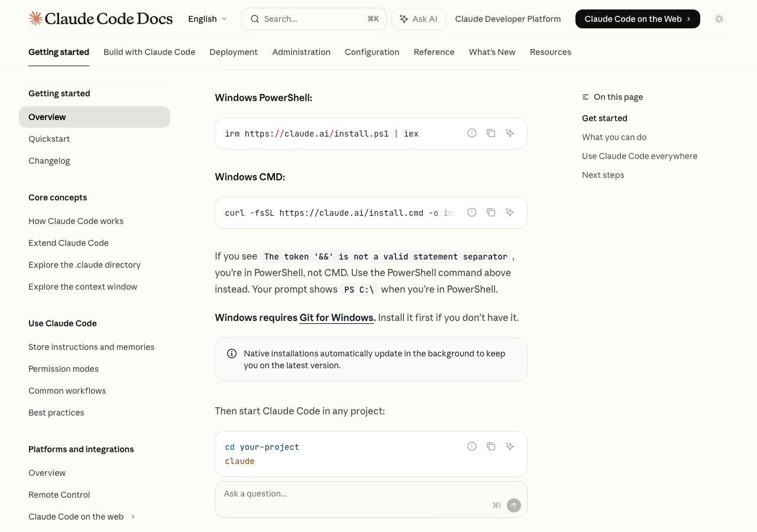Click Claude Code on the Web button
Viewport: 757px width, 532px height.
tap(638, 19)
